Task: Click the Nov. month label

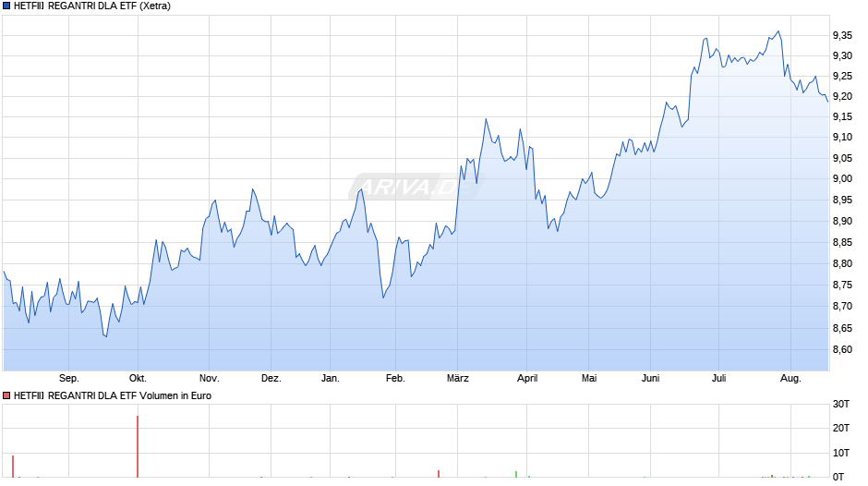Action: 210,379
